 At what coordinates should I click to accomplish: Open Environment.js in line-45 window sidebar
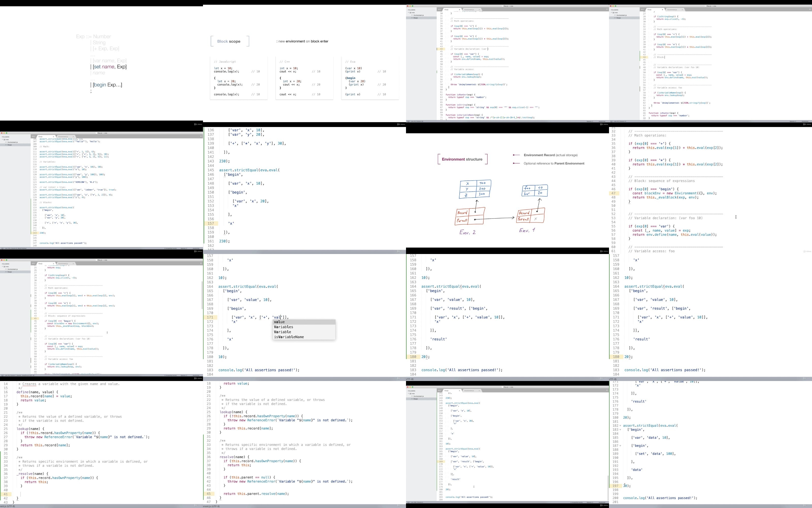13,269
